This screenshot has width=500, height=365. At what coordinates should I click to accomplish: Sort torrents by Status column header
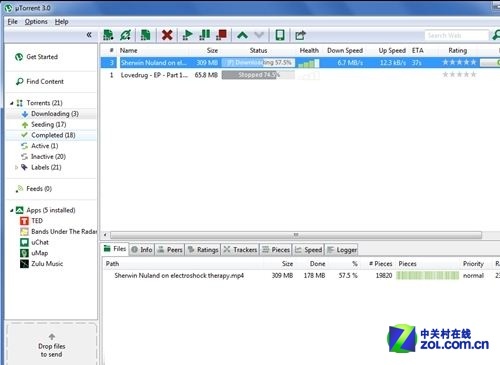[258, 51]
